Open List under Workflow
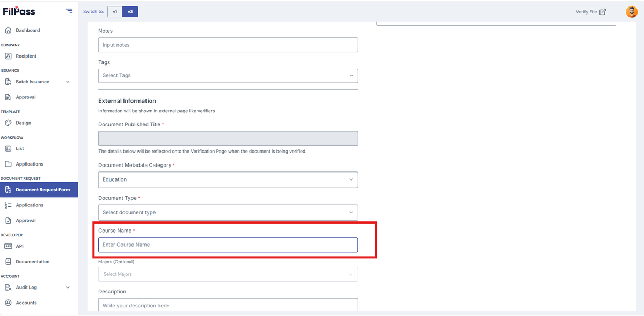The image size is (644, 316). [20, 148]
